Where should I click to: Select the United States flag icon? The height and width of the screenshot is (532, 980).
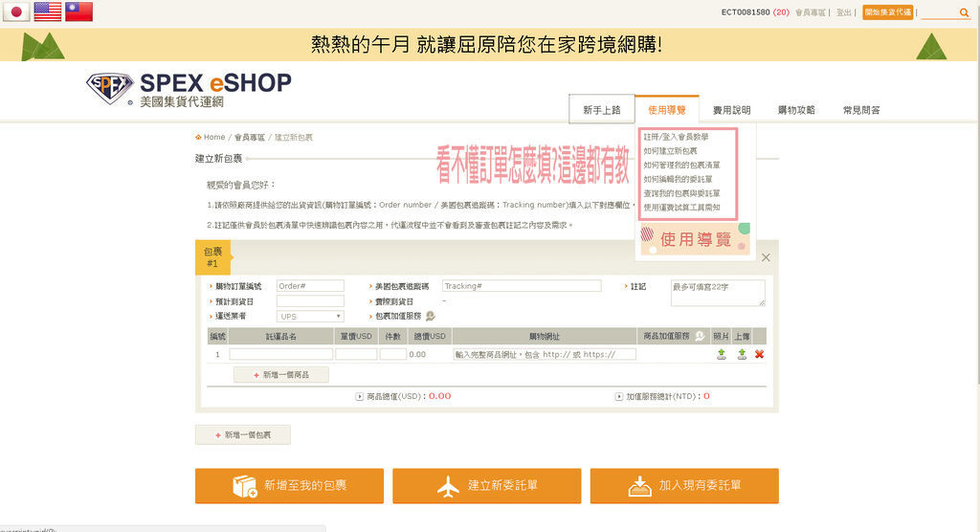[x=48, y=11]
